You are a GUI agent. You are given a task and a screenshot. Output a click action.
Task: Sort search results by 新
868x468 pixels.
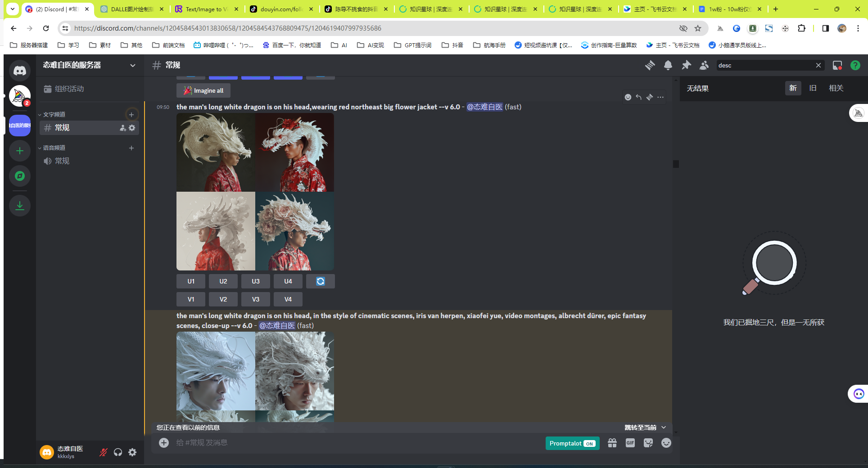793,88
